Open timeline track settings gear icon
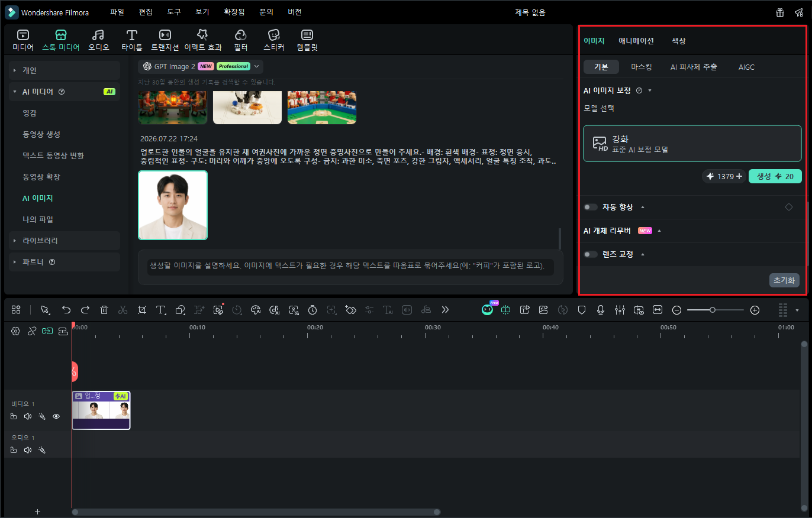The image size is (812, 518). point(16,331)
